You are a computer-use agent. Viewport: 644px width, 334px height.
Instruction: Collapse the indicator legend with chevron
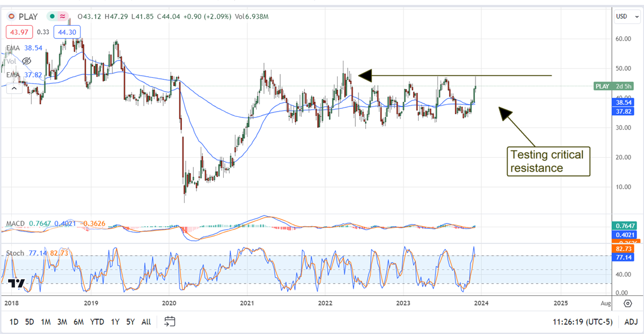14,88
